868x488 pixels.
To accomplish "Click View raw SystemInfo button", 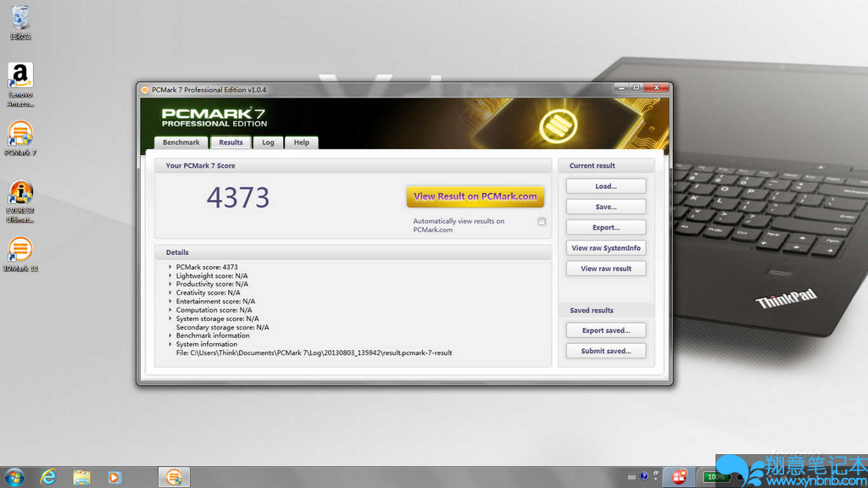I will pos(605,248).
